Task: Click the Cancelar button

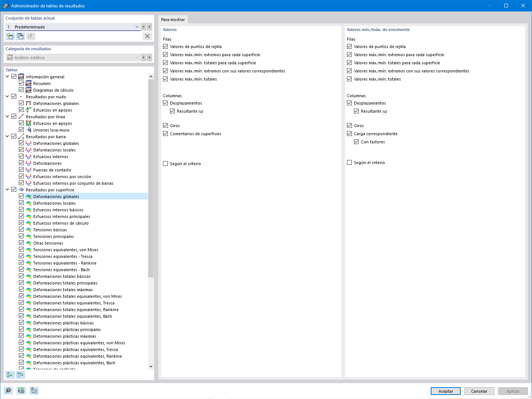Action: tap(479, 391)
